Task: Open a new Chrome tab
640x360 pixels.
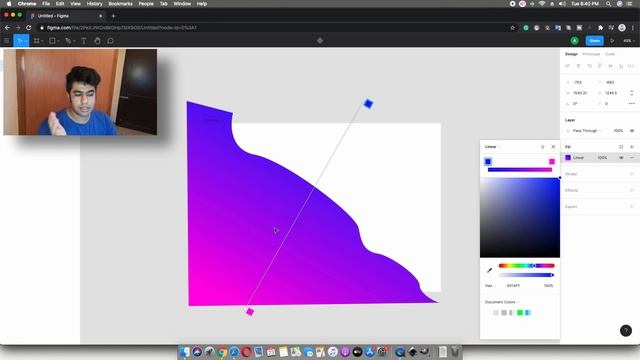Action: pyautogui.click(x=113, y=16)
